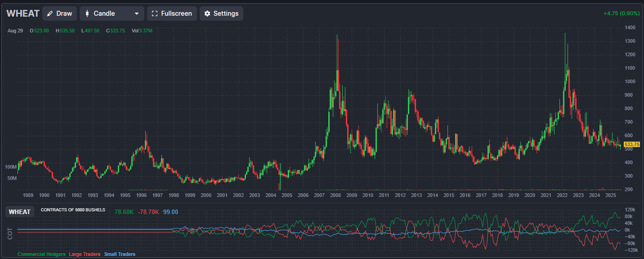Click the 1000 price level on the scale
Viewport: 644px width, 259px height.
tap(630, 81)
